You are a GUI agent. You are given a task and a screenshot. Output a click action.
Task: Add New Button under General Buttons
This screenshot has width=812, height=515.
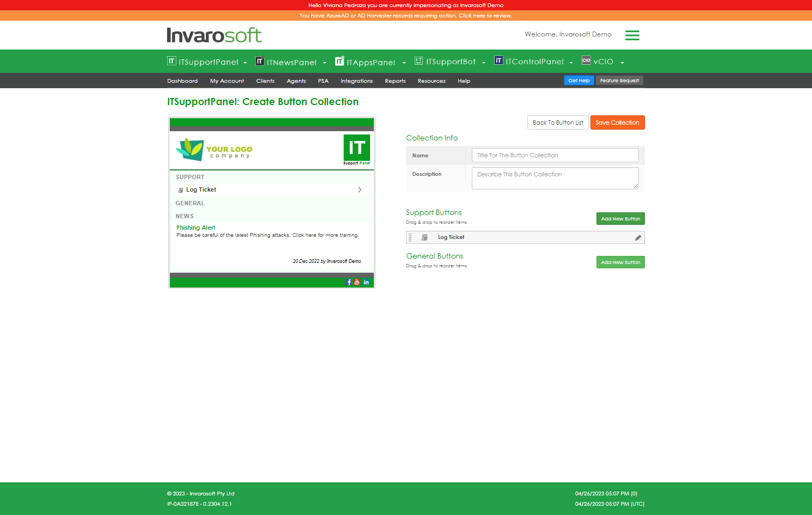coord(620,262)
